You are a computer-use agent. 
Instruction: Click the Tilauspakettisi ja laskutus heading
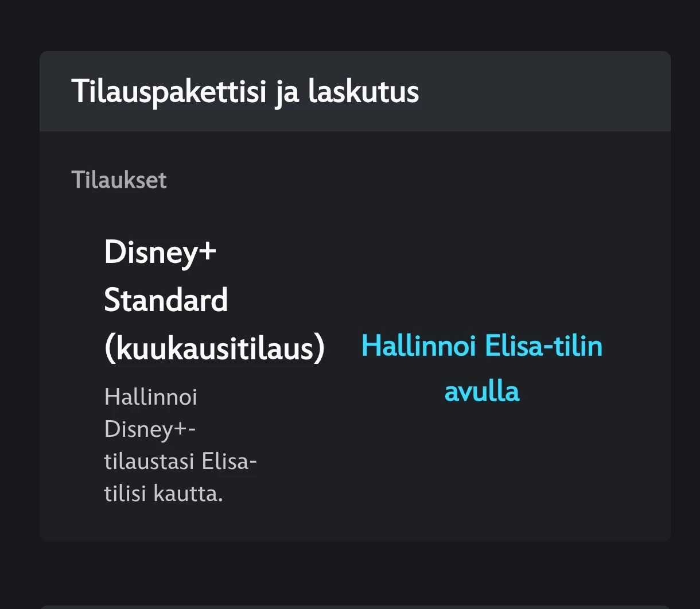click(245, 92)
